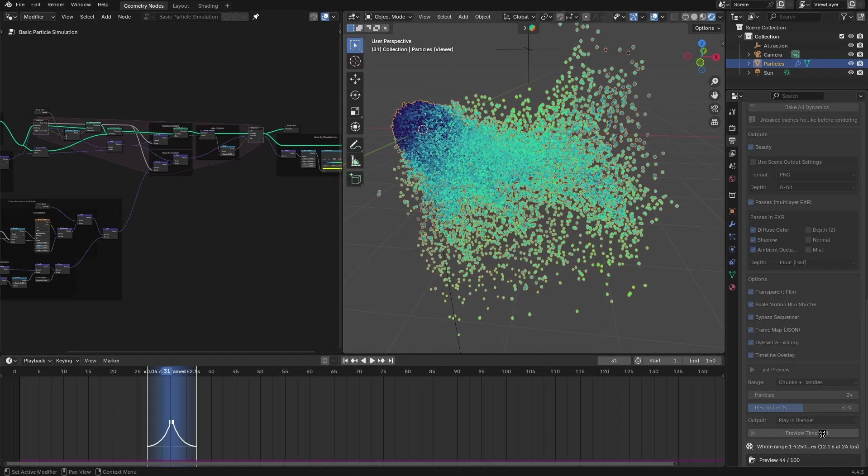Select the Annotate tool
Screen dimensions: 868x476
click(355, 145)
